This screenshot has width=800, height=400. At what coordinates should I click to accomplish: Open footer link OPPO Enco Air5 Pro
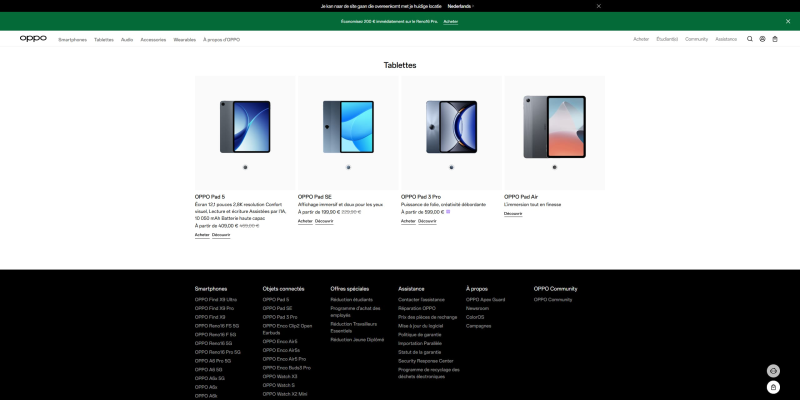284,359
